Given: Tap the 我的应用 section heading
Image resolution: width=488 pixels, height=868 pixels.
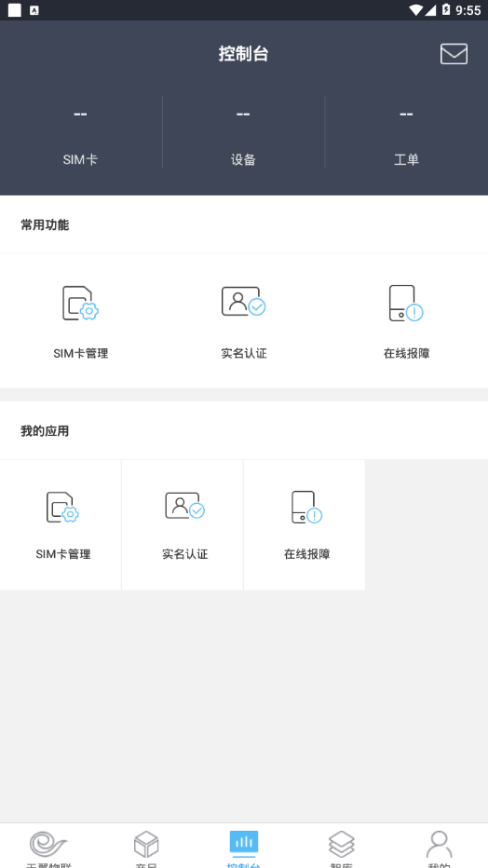Looking at the screenshot, I should 45,430.
